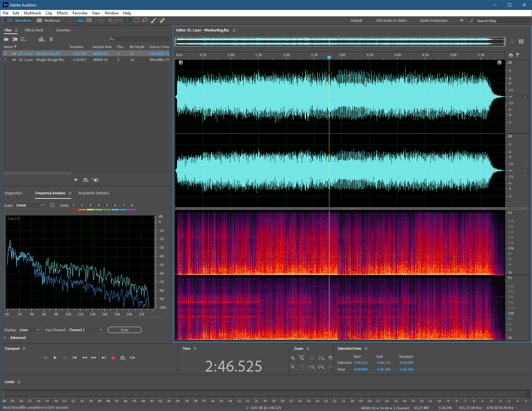Image resolution: width=532 pixels, height=411 pixels.
Task: Select the Marquee Selection tool
Action: 137,20
